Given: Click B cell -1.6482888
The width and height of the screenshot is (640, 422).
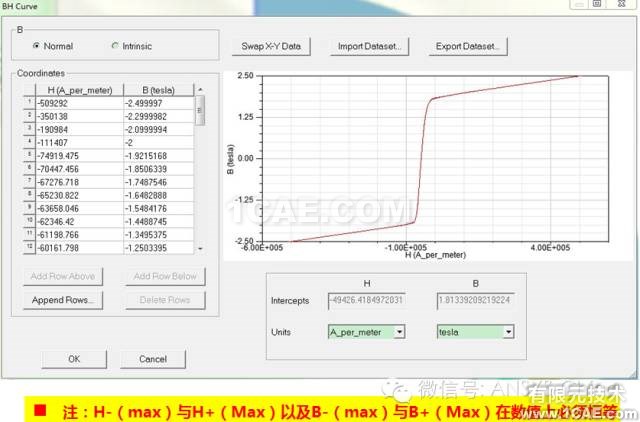Looking at the screenshot, I should click(158, 195).
